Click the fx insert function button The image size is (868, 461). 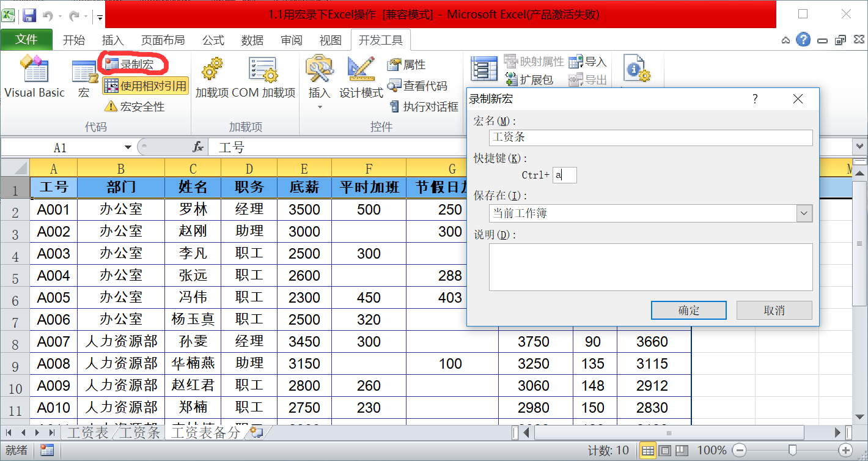click(x=198, y=147)
